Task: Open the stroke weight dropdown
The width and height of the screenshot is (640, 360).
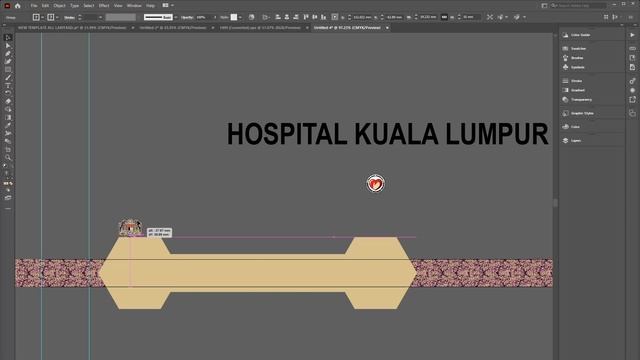Action: 100,17
